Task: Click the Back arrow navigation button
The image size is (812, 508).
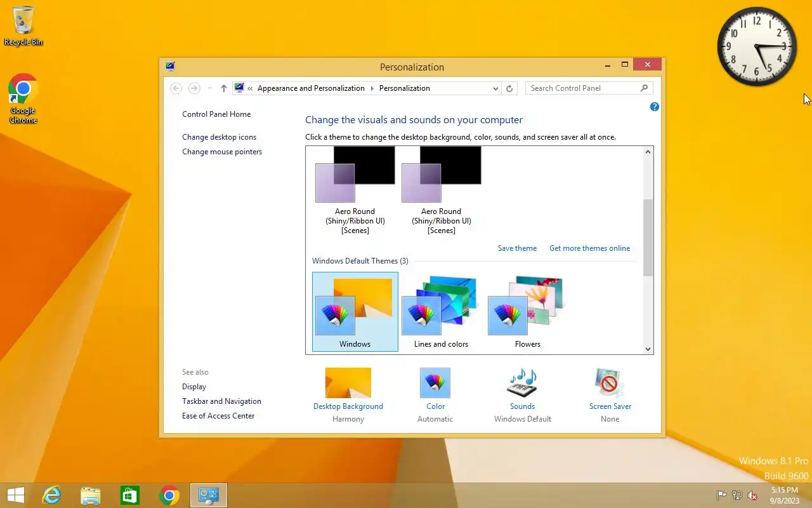Action: (x=176, y=88)
